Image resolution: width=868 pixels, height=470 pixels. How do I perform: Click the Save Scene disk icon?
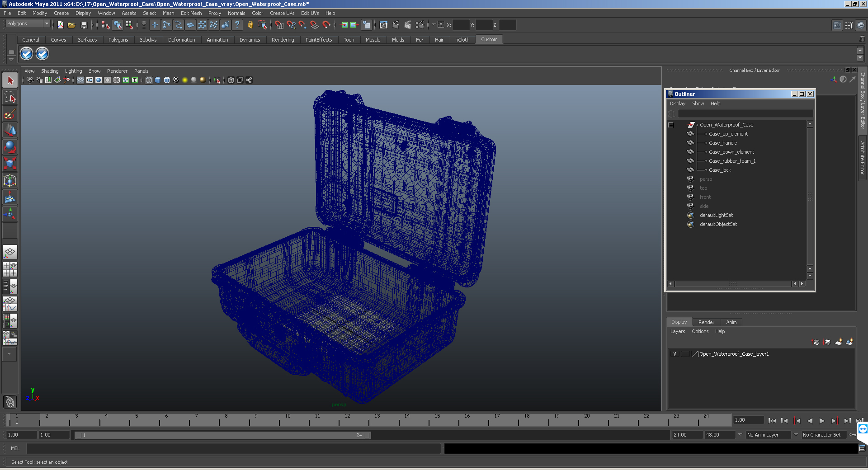(84, 25)
